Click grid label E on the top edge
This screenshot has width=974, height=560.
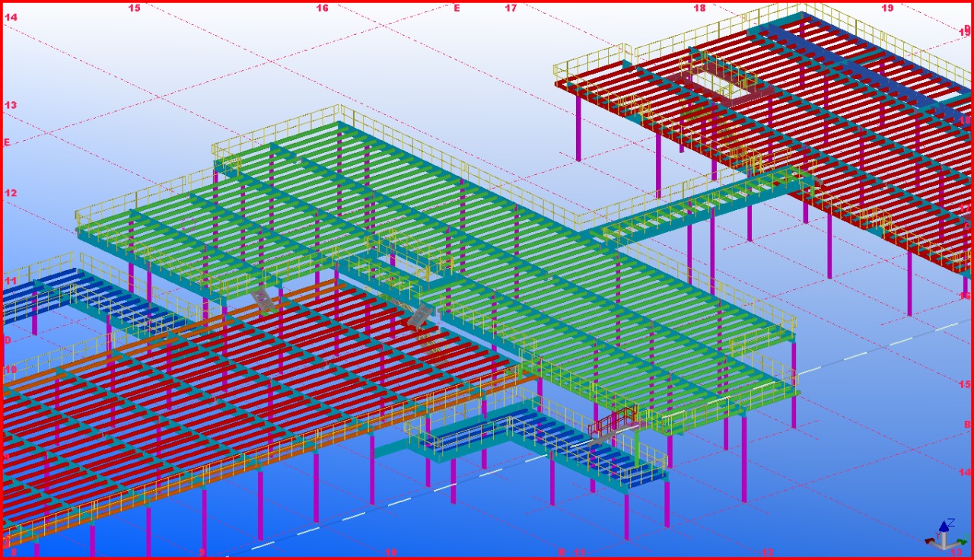point(457,8)
